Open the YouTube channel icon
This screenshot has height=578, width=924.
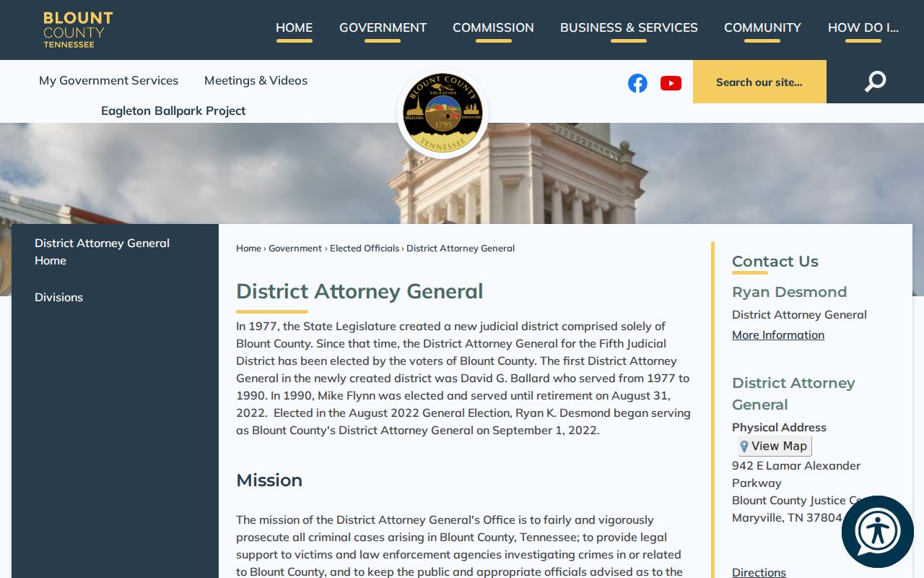coord(671,83)
